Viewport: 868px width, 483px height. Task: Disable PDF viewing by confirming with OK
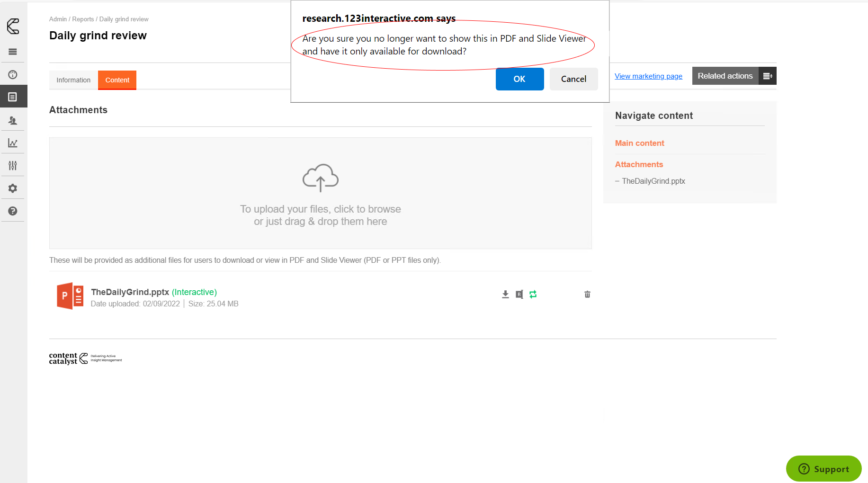[519, 79]
